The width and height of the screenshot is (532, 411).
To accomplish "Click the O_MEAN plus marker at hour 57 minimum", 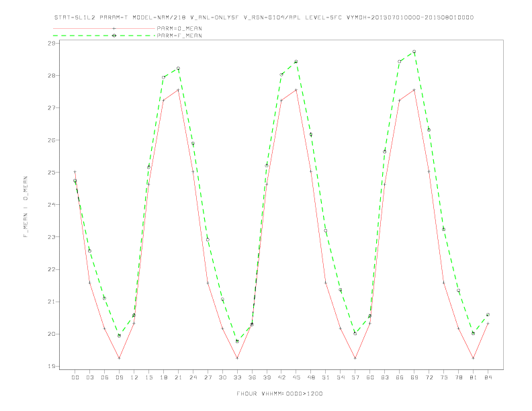I will tap(355, 358).
